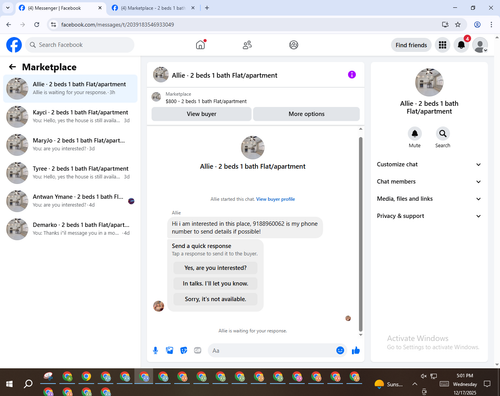Open the Tyree conversation in the list
The image size is (500, 396).
click(x=70, y=173)
